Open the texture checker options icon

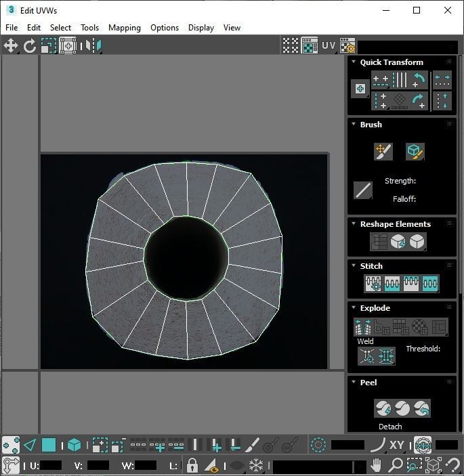[x=347, y=45]
